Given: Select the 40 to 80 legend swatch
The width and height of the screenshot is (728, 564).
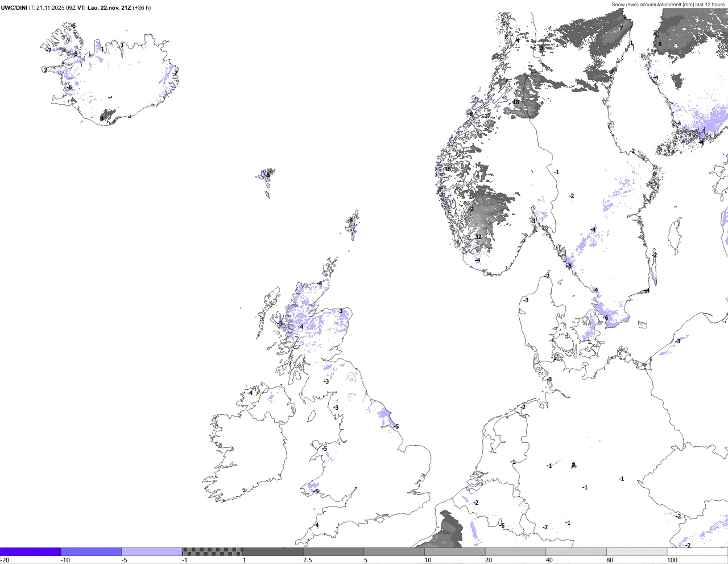Looking at the screenshot, I should point(576,551).
